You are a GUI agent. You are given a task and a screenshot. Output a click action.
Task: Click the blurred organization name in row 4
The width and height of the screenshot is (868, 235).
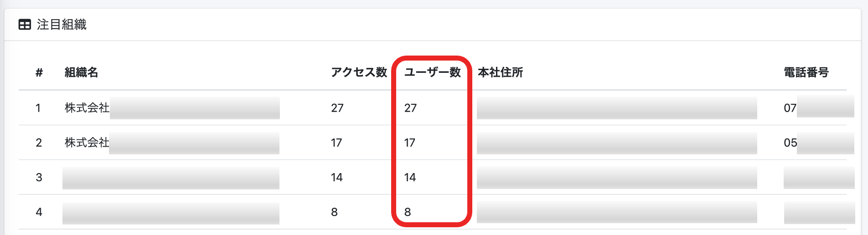(x=171, y=213)
